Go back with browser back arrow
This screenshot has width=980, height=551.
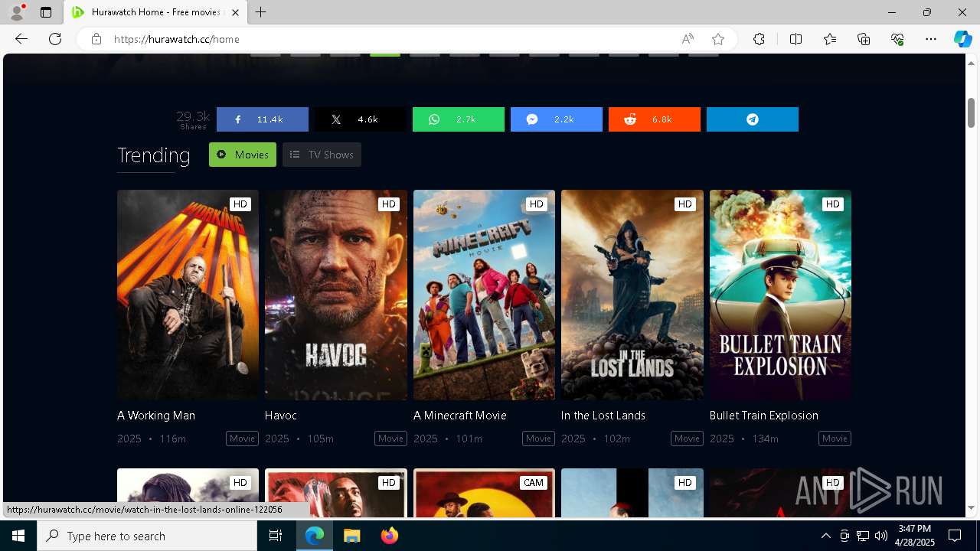point(21,39)
